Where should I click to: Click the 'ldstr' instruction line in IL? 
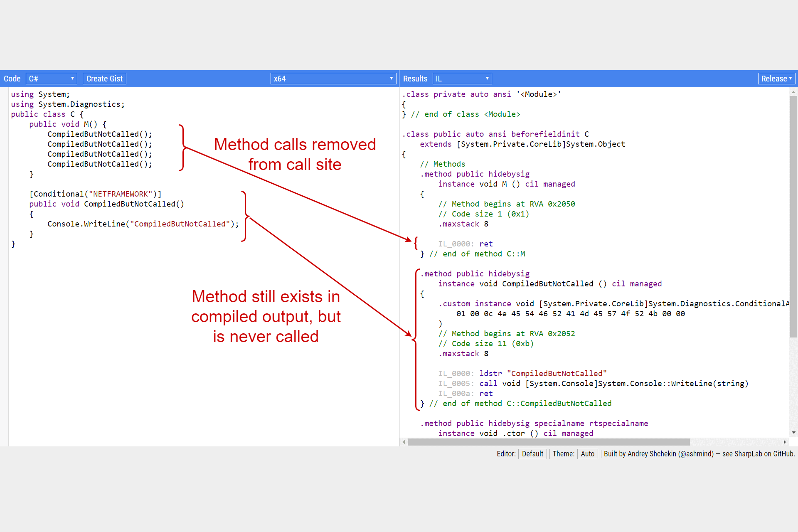(543, 374)
